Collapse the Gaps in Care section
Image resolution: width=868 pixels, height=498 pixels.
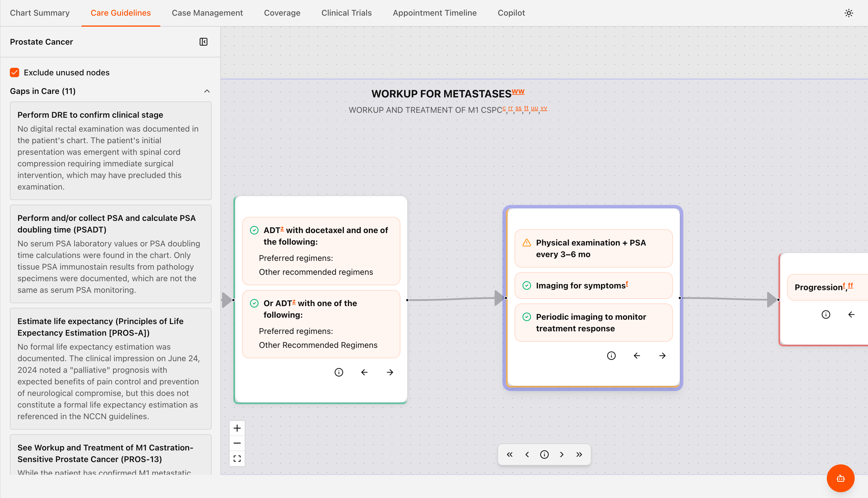click(207, 91)
